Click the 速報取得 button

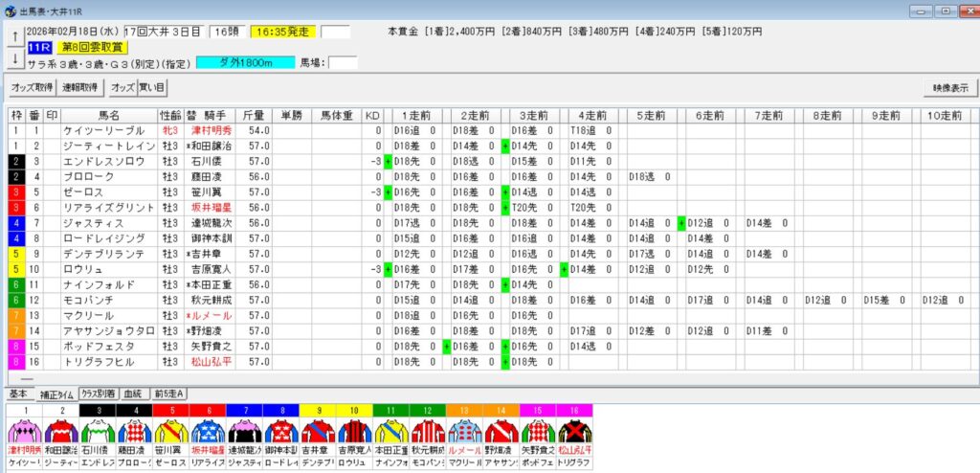tap(80, 88)
